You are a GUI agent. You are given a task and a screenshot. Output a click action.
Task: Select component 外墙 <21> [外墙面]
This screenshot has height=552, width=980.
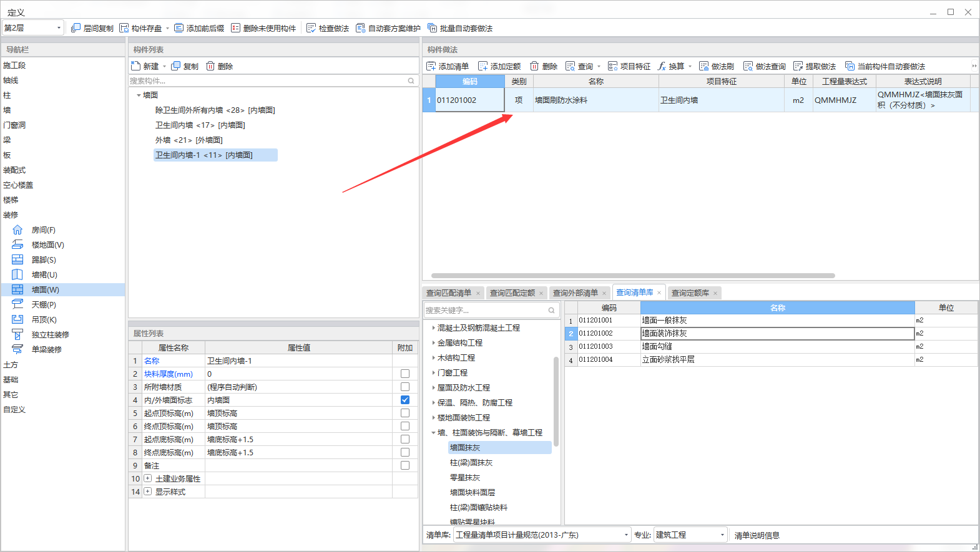click(x=189, y=140)
